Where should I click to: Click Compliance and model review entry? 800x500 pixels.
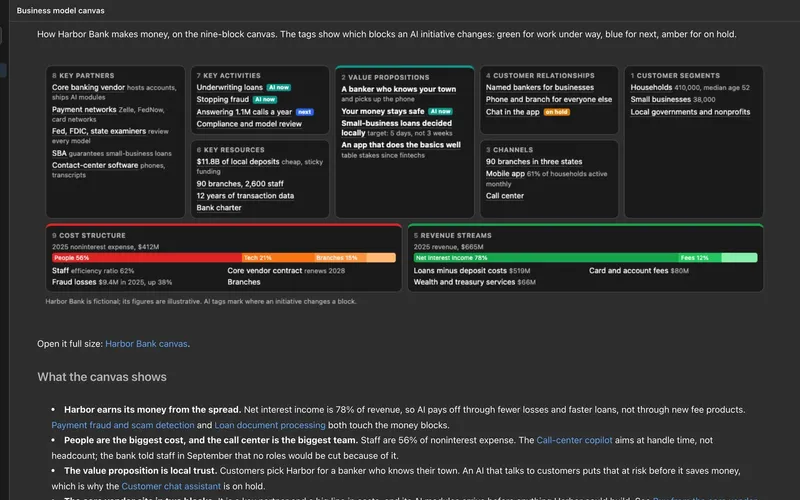pyautogui.click(x=249, y=124)
